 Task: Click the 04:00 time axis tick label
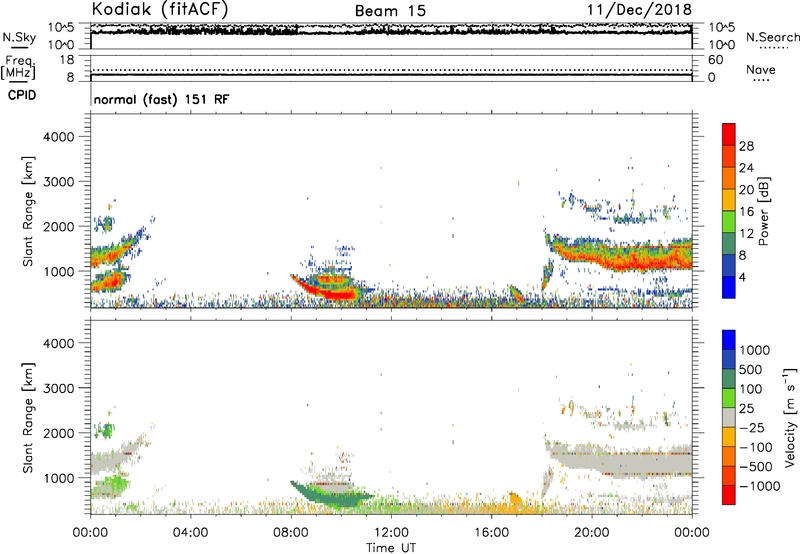(x=190, y=533)
